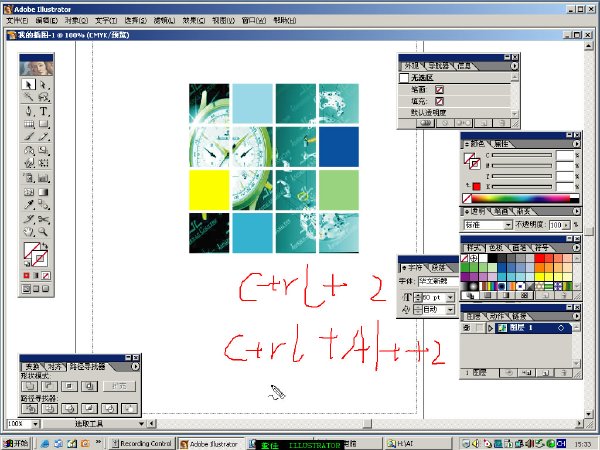
Task: Switch to 导航器 tab
Action: point(439,66)
